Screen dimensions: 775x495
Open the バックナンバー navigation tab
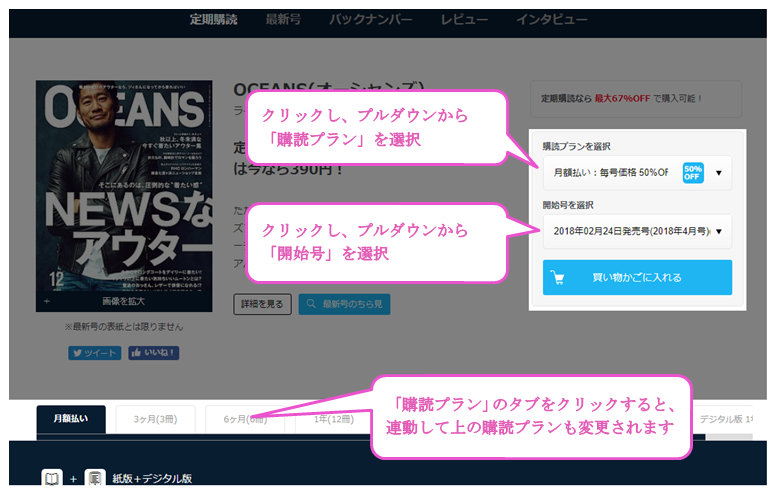click(x=371, y=20)
